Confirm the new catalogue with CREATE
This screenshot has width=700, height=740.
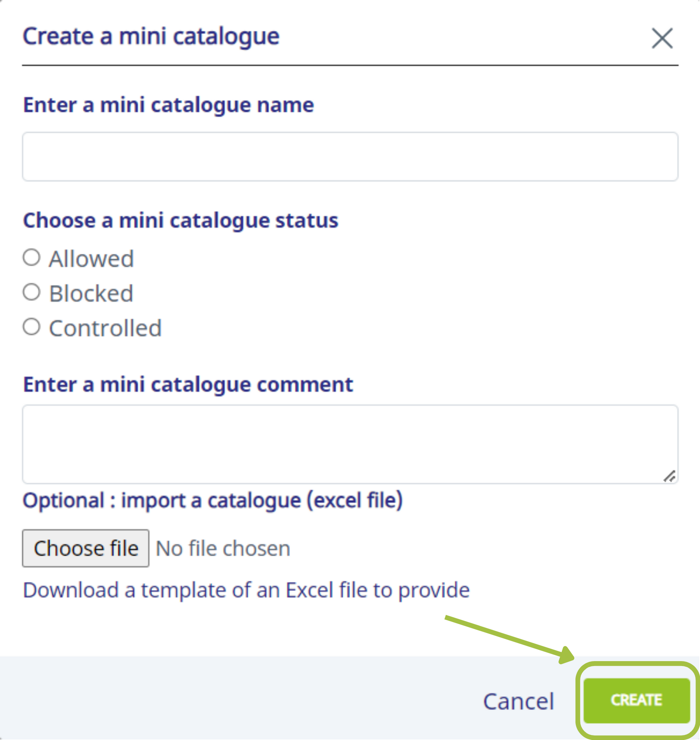click(x=637, y=701)
